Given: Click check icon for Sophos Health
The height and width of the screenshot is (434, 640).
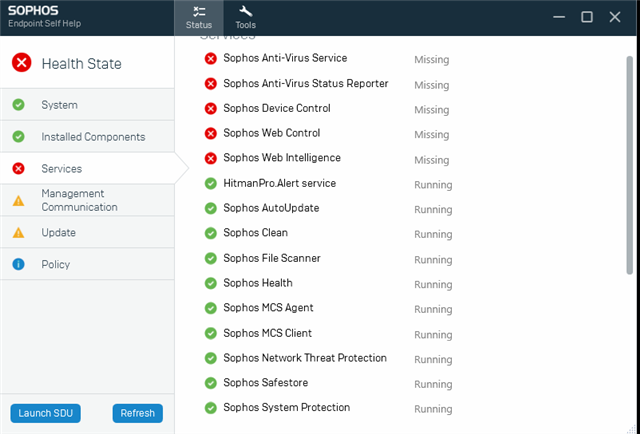Looking at the screenshot, I should click(x=211, y=283).
